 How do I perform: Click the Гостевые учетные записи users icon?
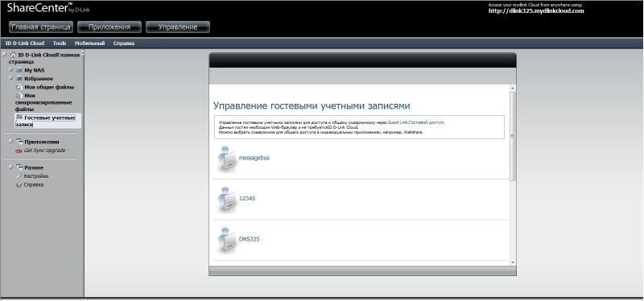coord(19,118)
